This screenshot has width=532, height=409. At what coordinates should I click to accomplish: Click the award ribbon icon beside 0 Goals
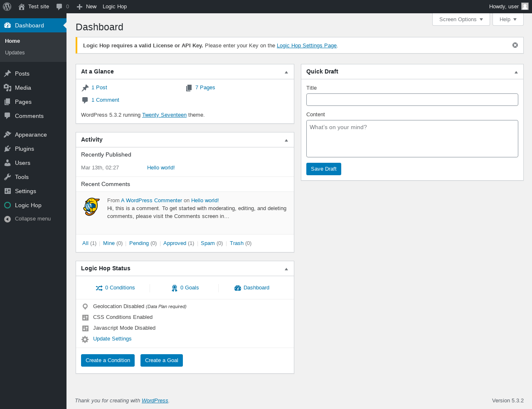click(x=175, y=288)
